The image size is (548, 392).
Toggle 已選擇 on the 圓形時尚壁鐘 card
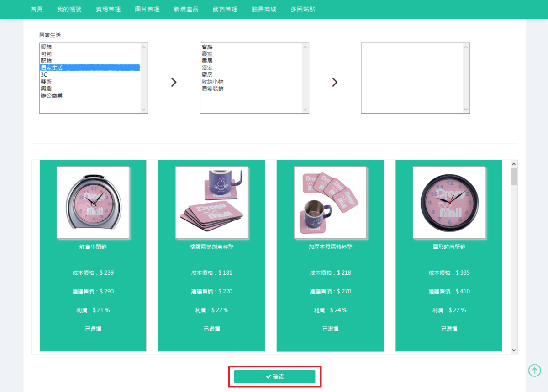tap(449, 329)
